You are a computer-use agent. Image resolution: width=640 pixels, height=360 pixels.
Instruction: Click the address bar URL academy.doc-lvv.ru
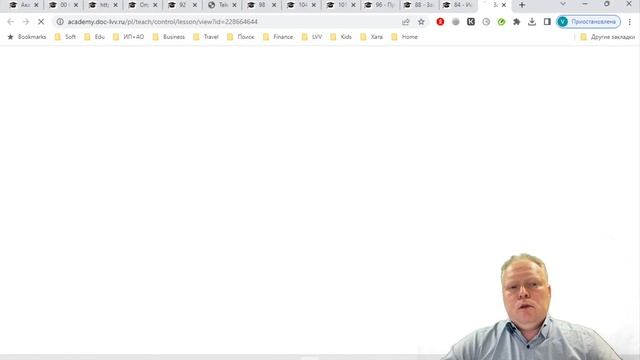click(x=162, y=22)
